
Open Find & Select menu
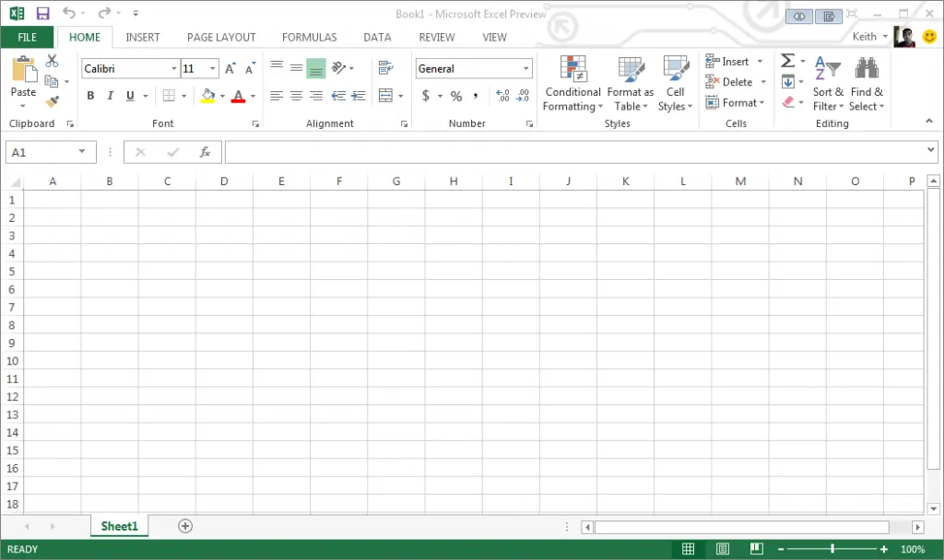coord(867,83)
